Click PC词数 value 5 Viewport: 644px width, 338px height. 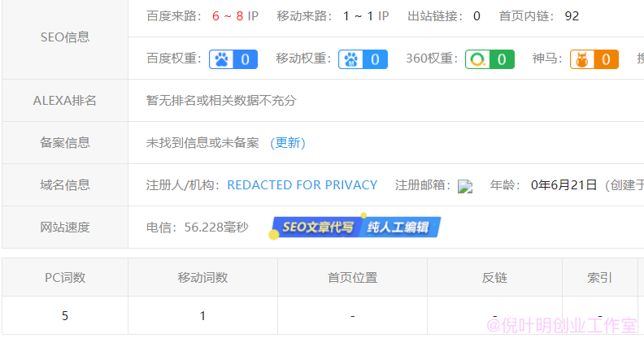pos(65,315)
